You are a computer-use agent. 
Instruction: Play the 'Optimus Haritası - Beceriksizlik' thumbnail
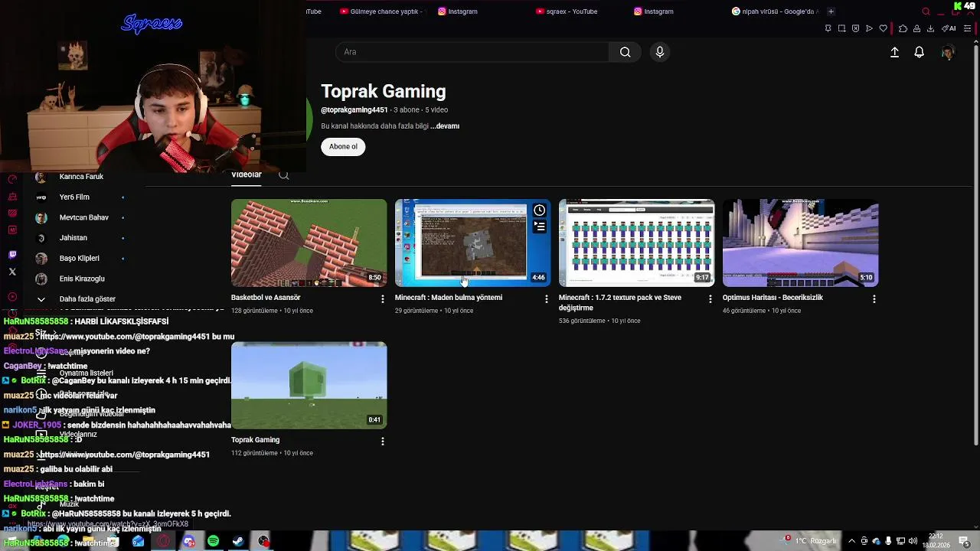800,243
